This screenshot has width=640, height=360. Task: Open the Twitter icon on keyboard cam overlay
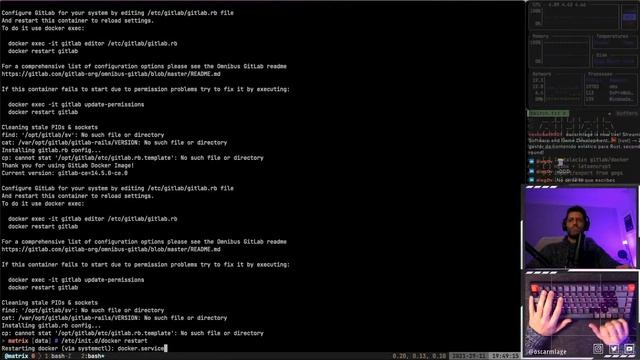pyautogui.click(x=614, y=348)
